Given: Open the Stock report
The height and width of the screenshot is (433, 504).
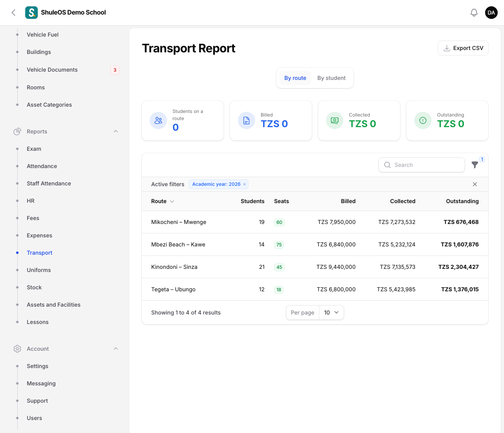Looking at the screenshot, I should 34,287.
